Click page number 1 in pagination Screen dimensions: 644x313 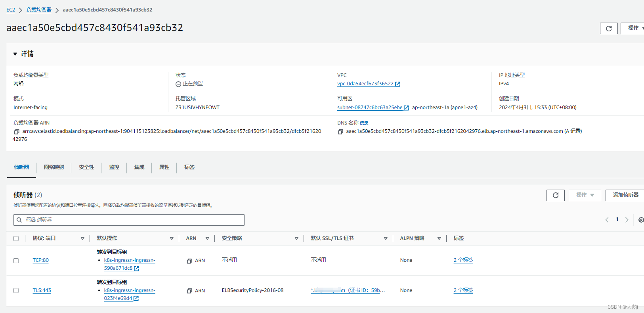(617, 219)
